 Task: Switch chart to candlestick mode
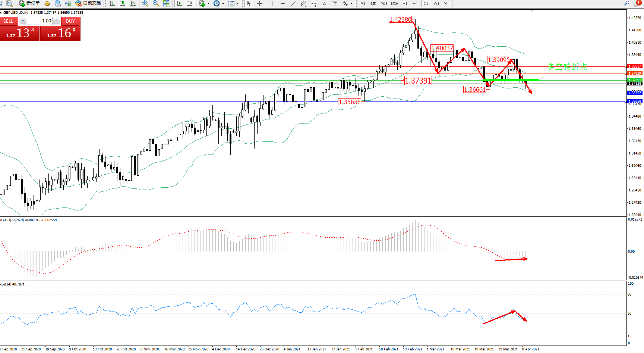tap(123, 3)
